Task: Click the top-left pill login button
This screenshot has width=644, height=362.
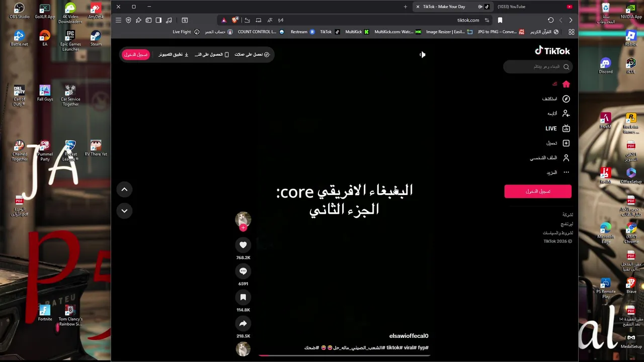Action: pyautogui.click(x=136, y=54)
